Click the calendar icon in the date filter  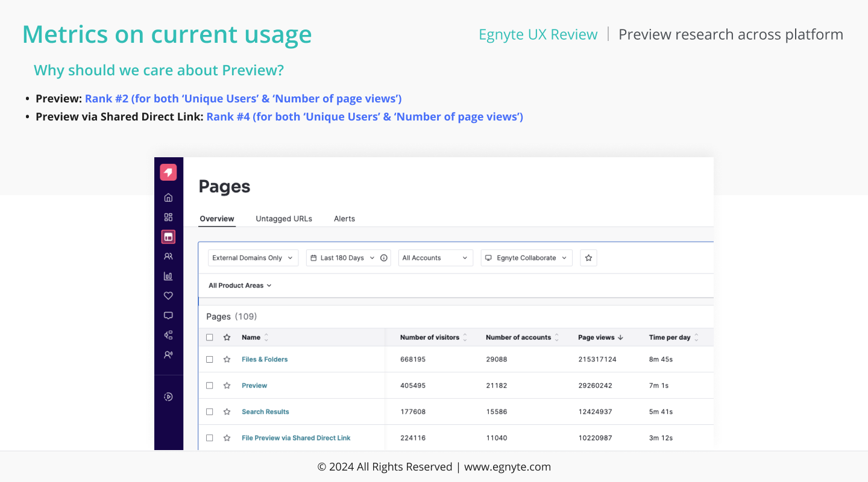coord(313,258)
